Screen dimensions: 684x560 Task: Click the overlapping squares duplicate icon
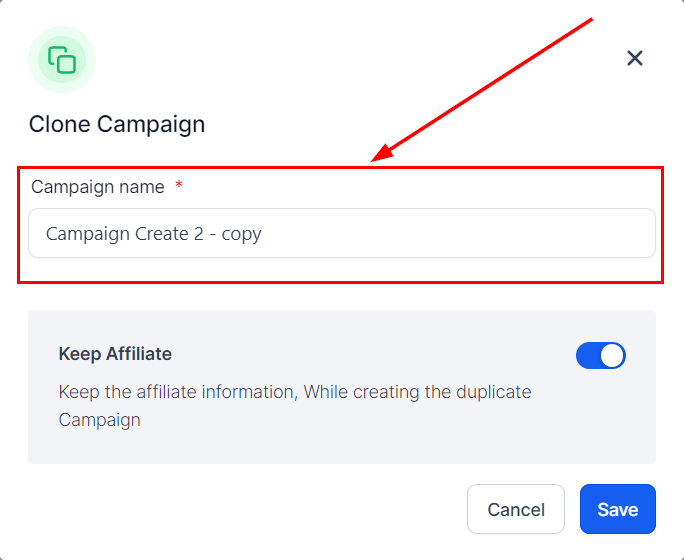click(x=62, y=59)
